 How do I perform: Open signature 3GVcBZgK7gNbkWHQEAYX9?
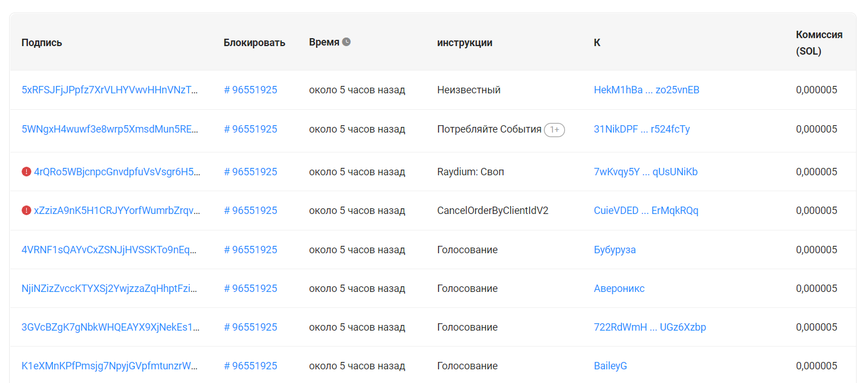pyautogui.click(x=110, y=327)
